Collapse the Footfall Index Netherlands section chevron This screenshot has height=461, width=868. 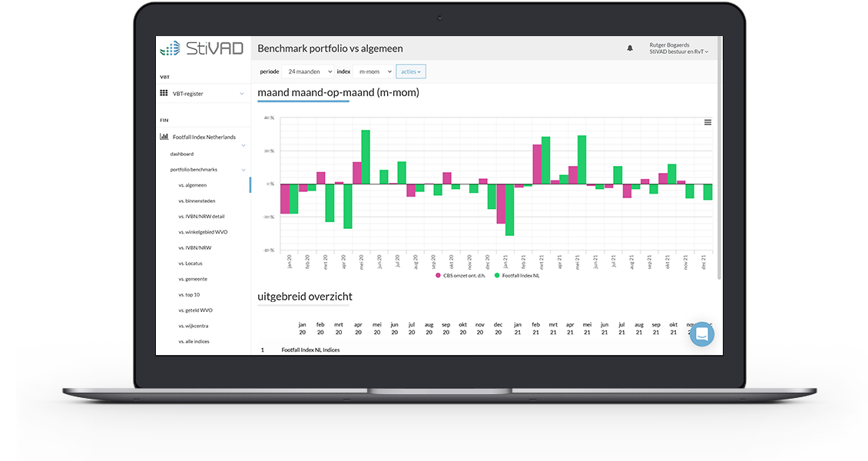click(x=244, y=145)
